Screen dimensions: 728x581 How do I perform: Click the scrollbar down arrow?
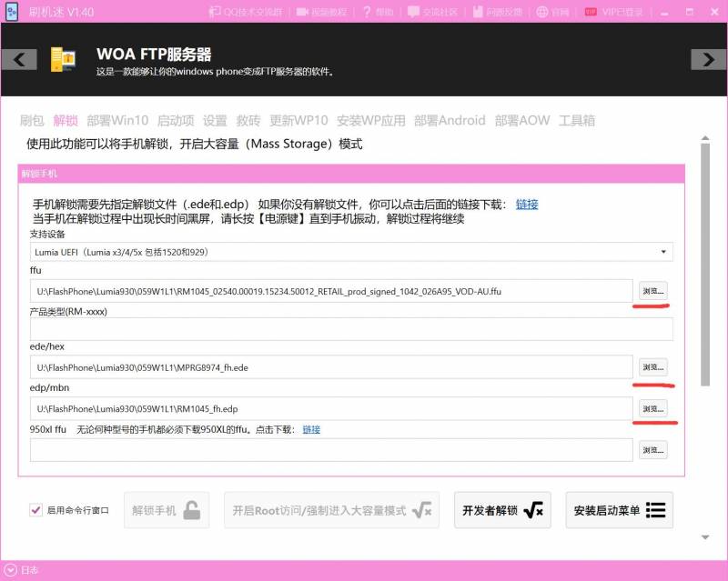pos(705,537)
